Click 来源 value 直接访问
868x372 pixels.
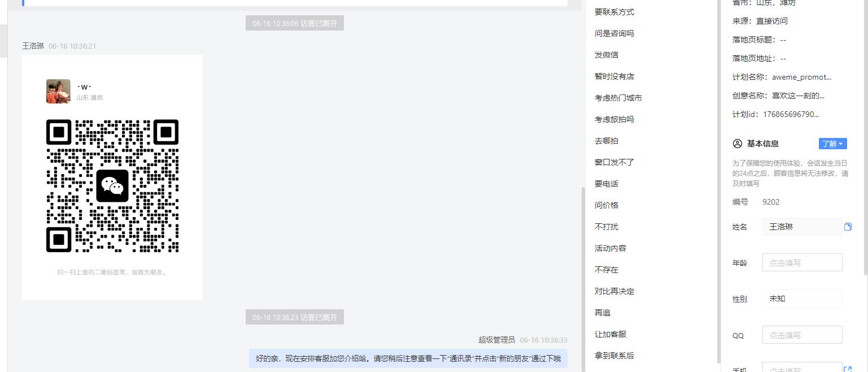pyautogui.click(x=772, y=21)
